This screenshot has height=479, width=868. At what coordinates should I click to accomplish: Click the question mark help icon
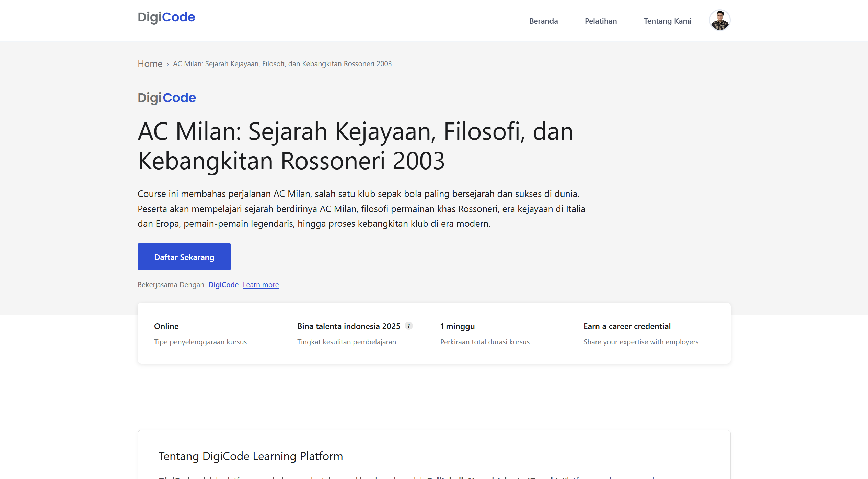click(408, 326)
